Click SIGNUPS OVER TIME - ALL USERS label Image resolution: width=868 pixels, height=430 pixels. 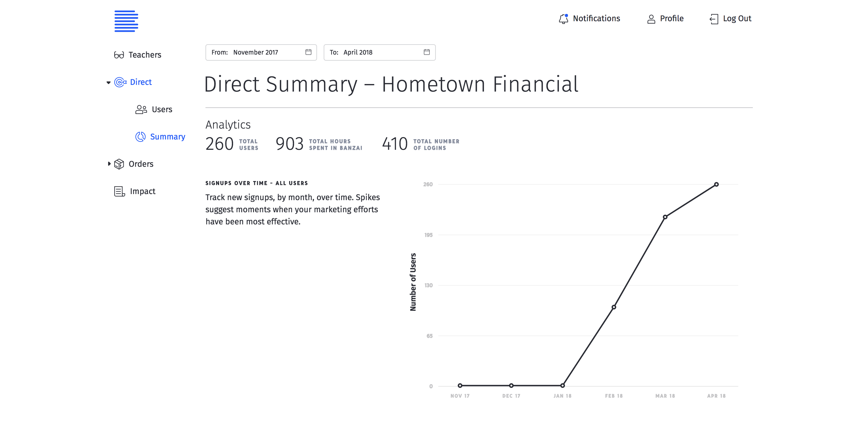coord(257,183)
